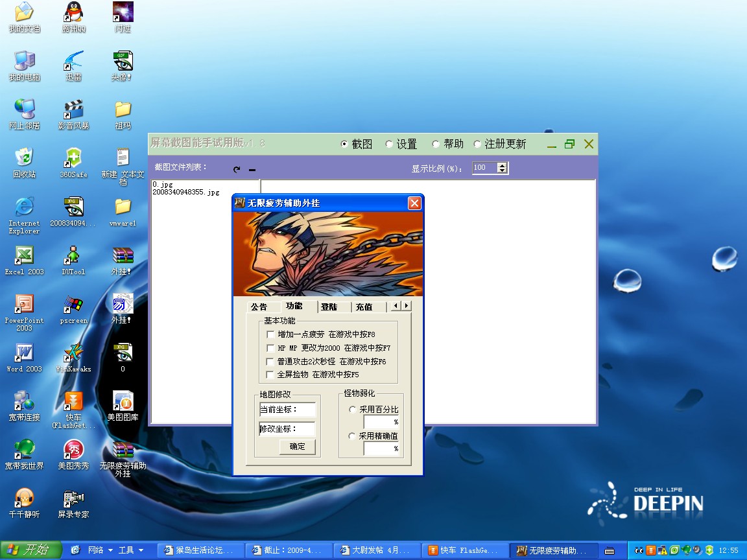Switch to the 充值 tab
The image size is (747, 560).
364,307
